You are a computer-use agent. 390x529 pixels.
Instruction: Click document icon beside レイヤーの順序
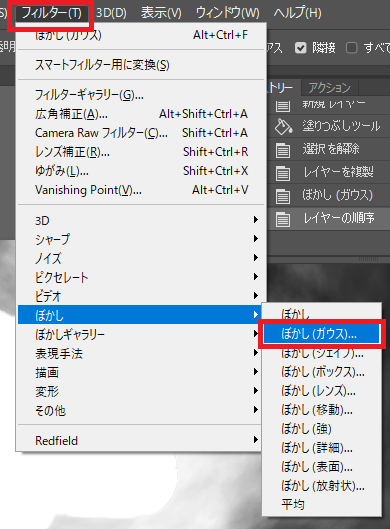pos(283,219)
